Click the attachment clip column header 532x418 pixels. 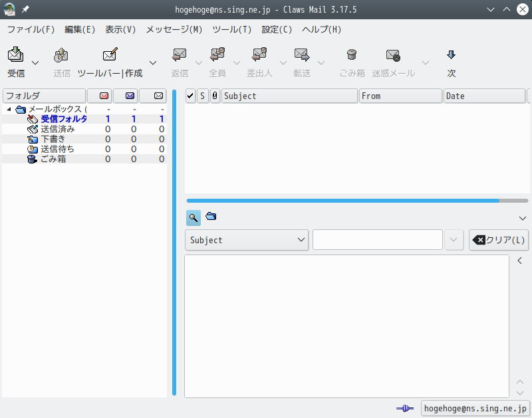(215, 96)
